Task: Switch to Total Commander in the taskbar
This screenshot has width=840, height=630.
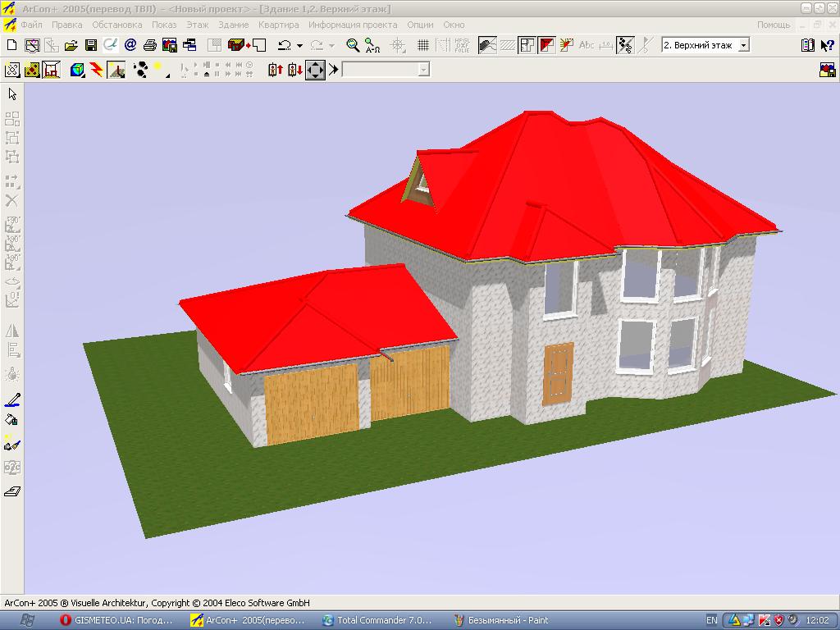Action: (383, 620)
